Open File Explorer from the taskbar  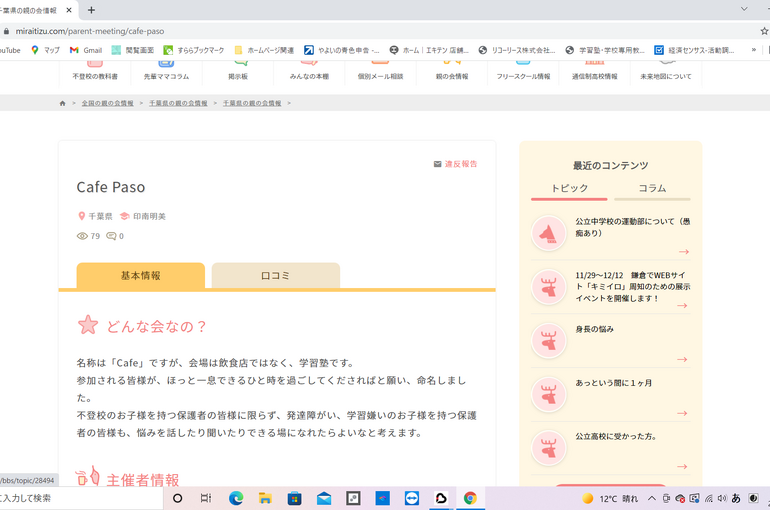265,498
